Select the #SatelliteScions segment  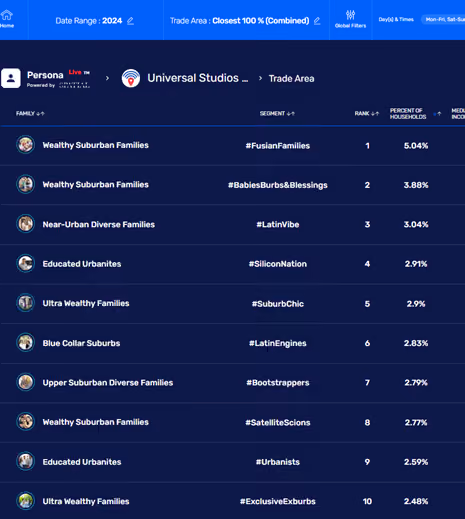tap(278, 423)
